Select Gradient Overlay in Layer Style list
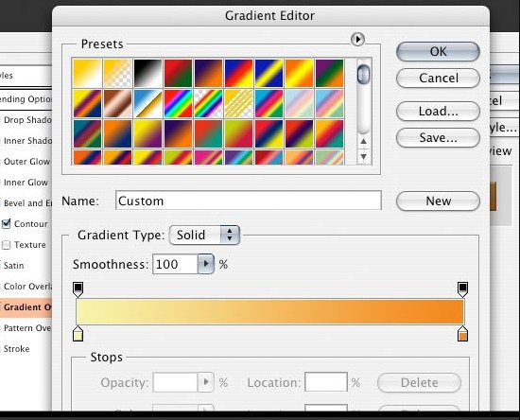Screen dimensions: 520x420 point(26,306)
